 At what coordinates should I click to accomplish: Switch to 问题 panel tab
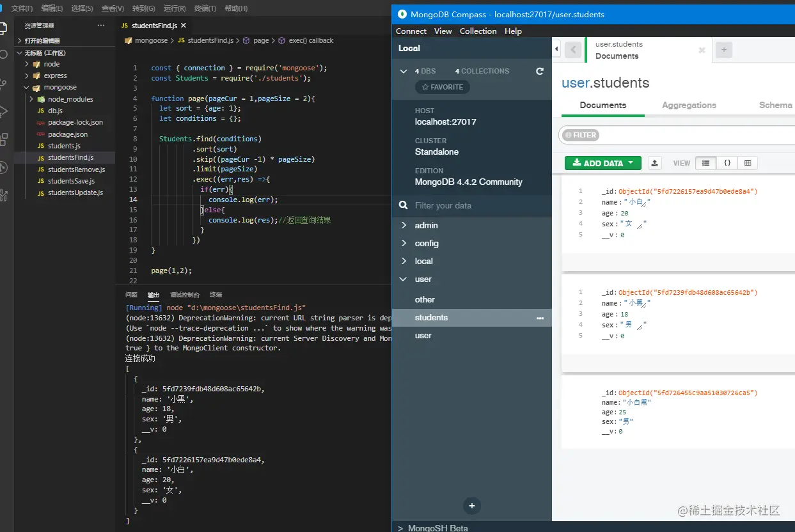click(x=131, y=295)
